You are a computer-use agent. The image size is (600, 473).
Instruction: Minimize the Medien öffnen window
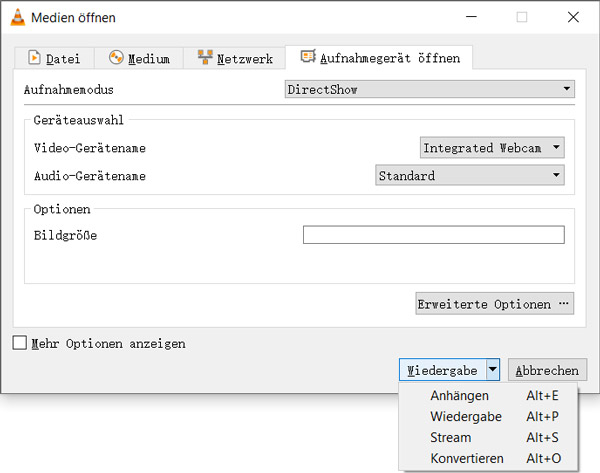(x=471, y=17)
